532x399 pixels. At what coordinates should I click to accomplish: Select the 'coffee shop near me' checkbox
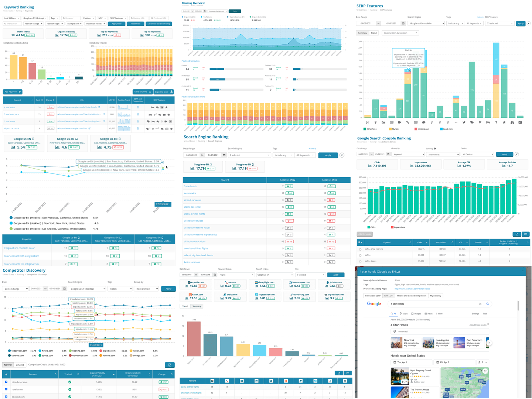[x=360, y=249]
